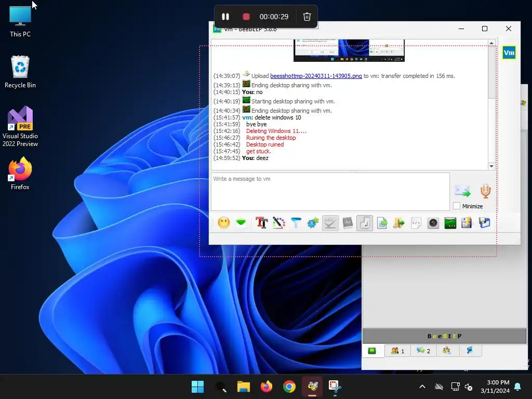Open taskbar search magnifier
The height and width of the screenshot is (399, 532).
(x=220, y=387)
